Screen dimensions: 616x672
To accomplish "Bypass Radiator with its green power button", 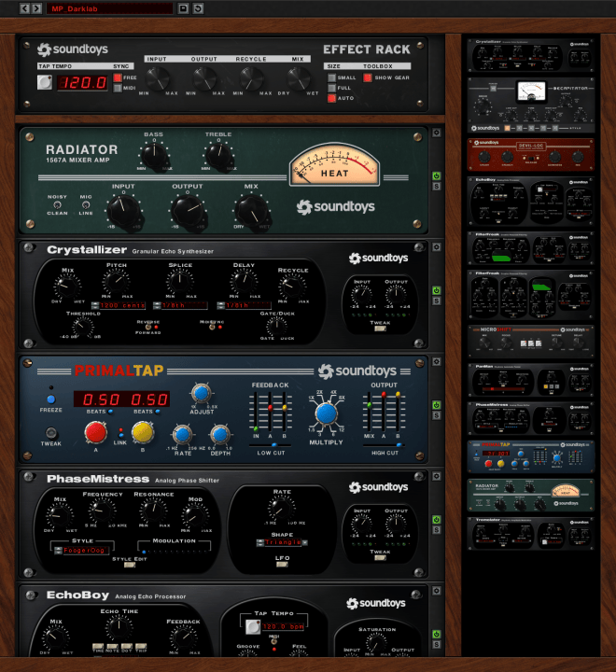I will coord(437,175).
